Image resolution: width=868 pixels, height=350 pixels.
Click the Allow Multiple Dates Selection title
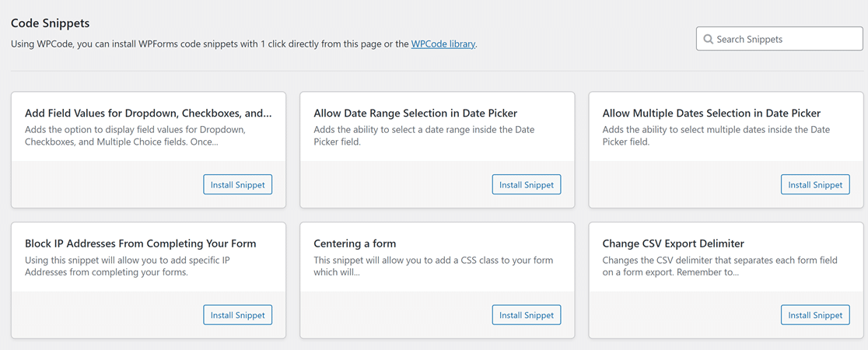click(711, 114)
